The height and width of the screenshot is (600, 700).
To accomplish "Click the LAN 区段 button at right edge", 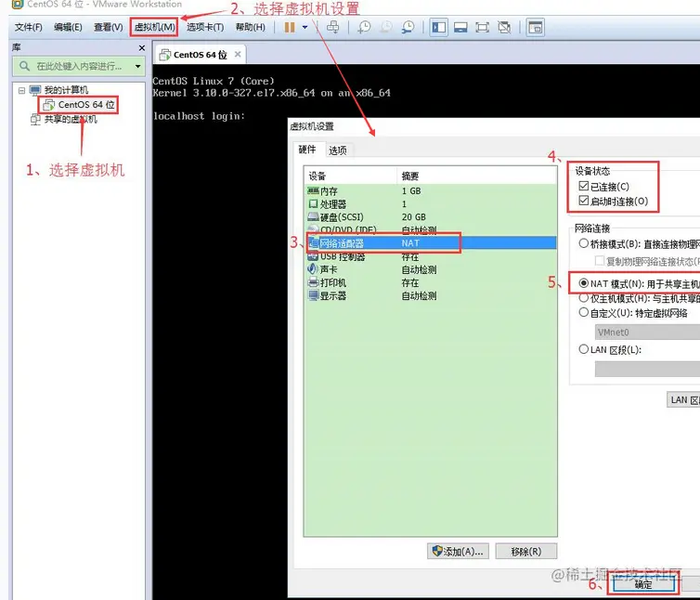I will tap(683, 400).
